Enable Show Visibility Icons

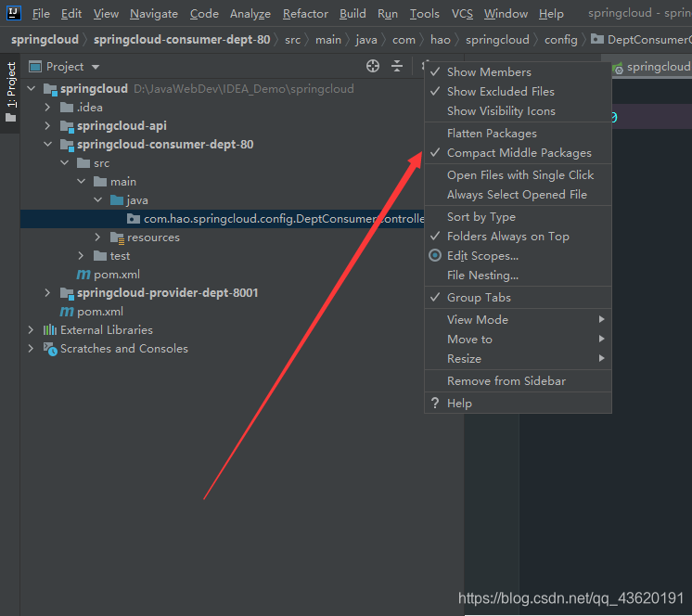pos(518,111)
